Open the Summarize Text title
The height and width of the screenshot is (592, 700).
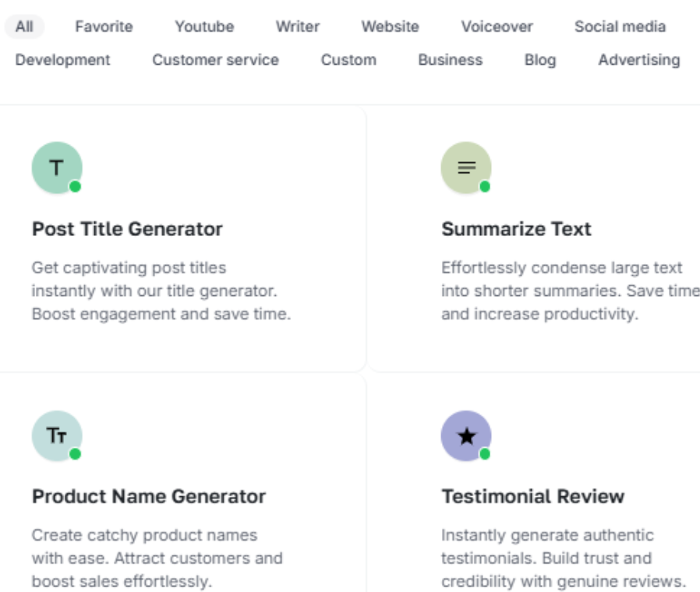tap(516, 229)
